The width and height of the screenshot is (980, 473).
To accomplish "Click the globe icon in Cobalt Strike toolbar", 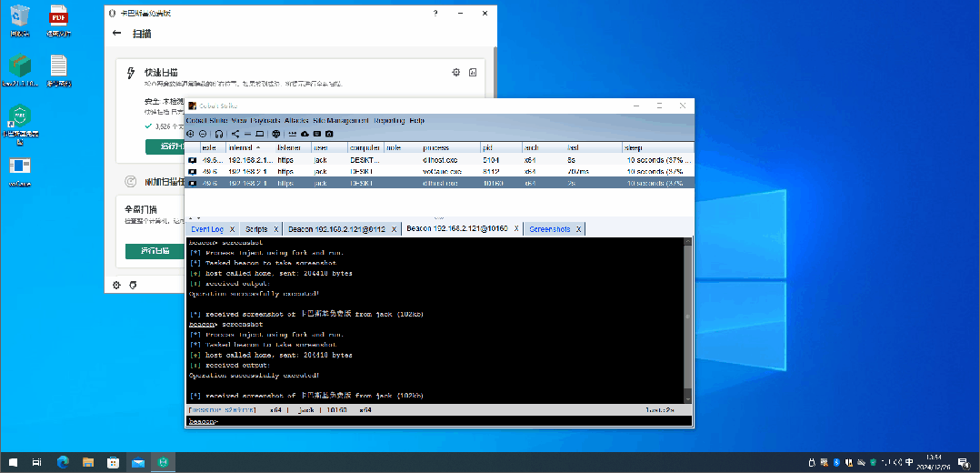I will pos(276,134).
